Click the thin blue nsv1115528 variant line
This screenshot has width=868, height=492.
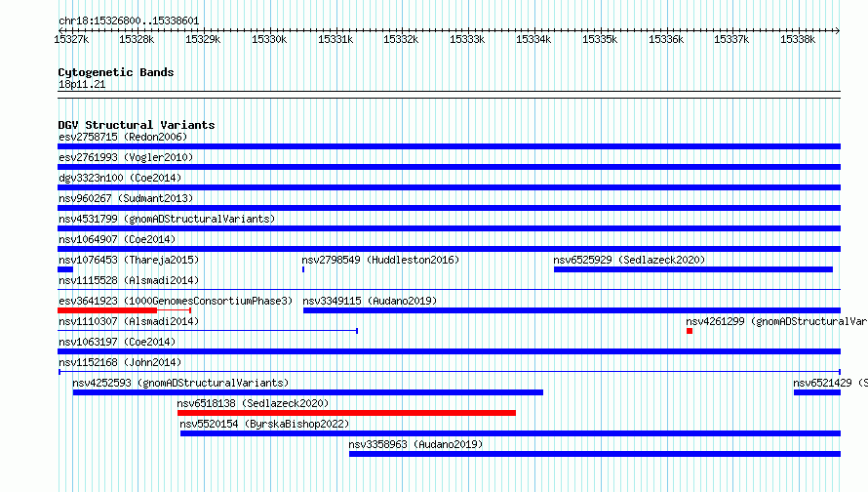click(449, 290)
